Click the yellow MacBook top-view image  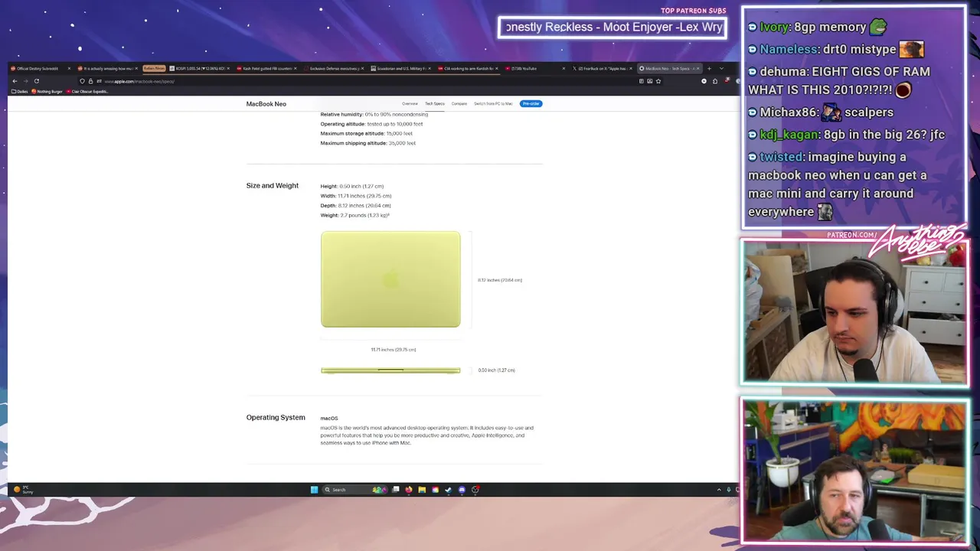(390, 279)
